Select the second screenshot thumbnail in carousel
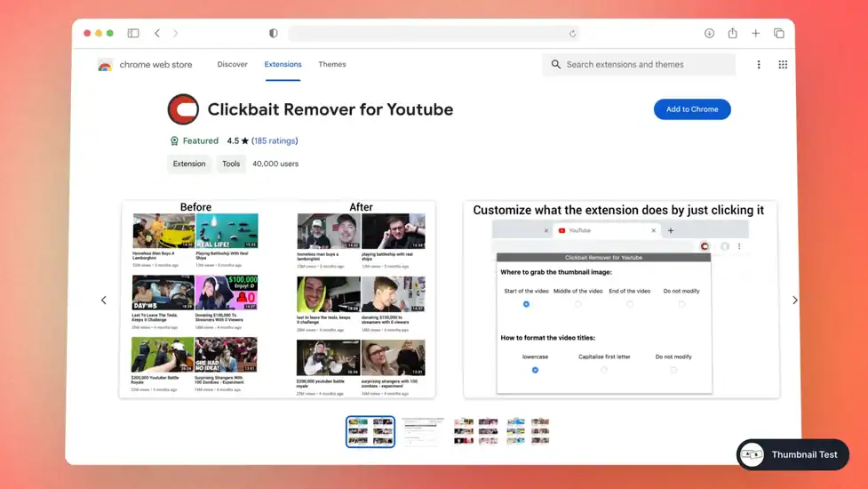This screenshot has height=489, width=868. point(423,431)
